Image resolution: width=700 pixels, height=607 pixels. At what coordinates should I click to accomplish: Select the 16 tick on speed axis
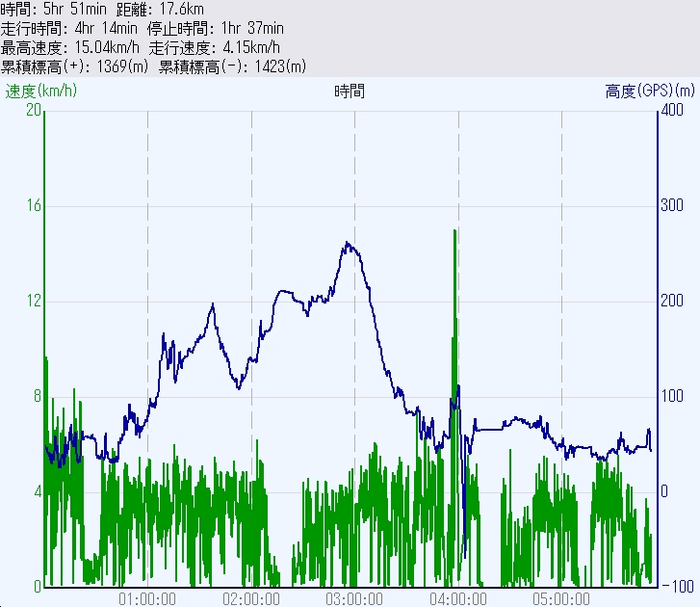point(34,206)
